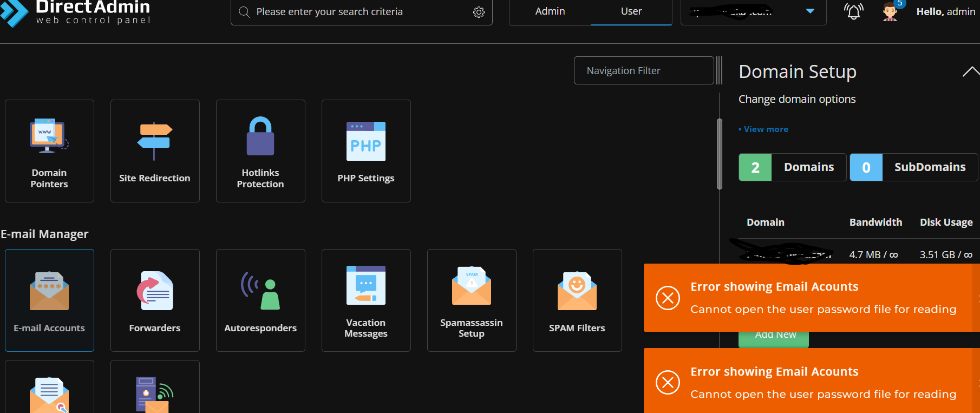Click the DirectAdmin logo

(75, 12)
